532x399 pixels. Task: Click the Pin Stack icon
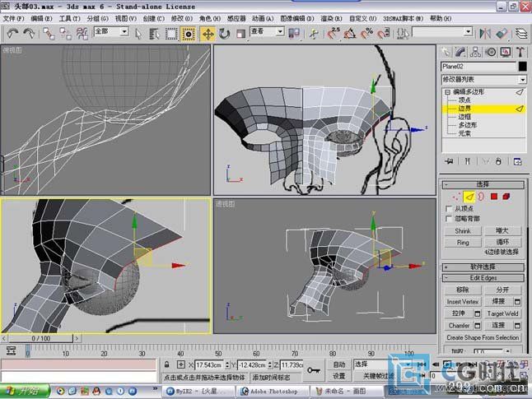449,161
